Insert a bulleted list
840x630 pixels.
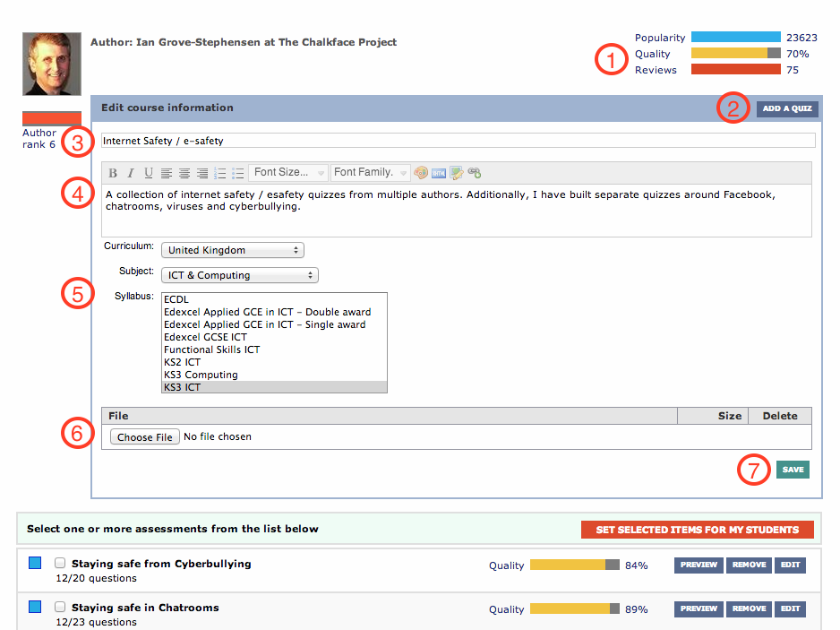point(238,173)
